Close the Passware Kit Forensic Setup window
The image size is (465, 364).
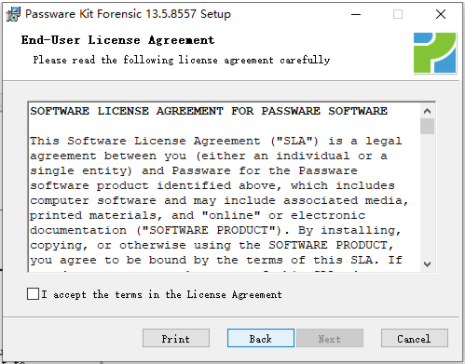pyautogui.click(x=440, y=14)
